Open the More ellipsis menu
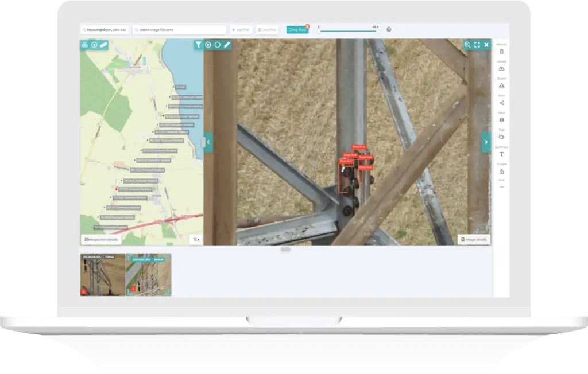Image resolution: width=588 pixels, height=374 pixels. coord(502,186)
